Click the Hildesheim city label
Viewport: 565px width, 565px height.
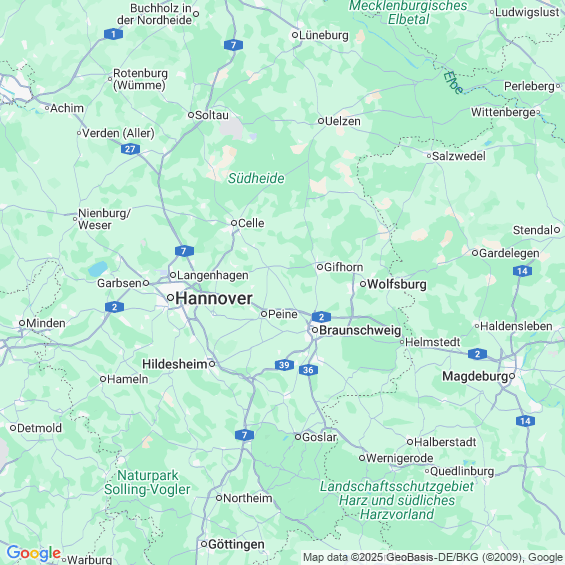175,364
